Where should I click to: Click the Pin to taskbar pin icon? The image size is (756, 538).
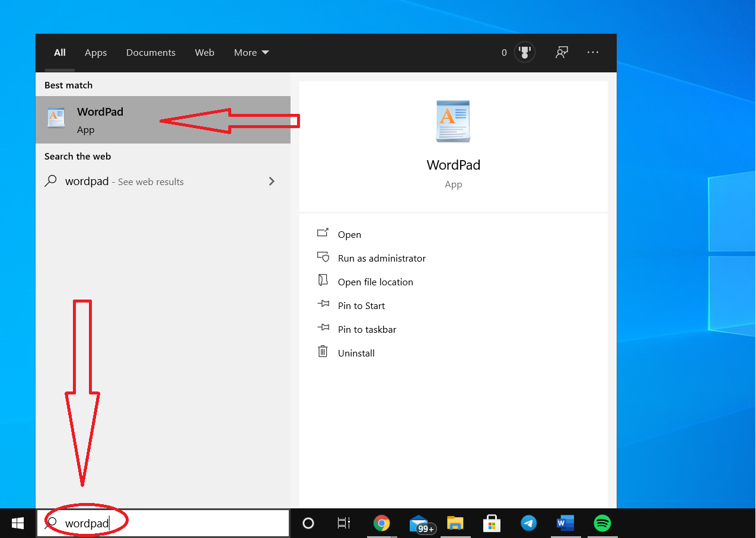coord(323,327)
